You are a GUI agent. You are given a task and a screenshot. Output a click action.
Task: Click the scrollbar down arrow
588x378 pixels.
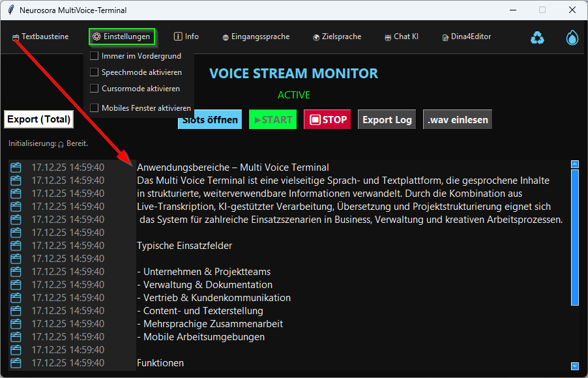(x=574, y=366)
